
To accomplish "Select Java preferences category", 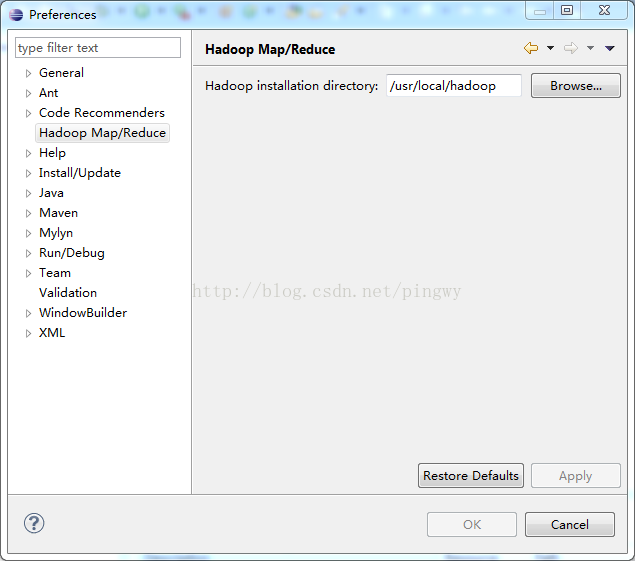I will coord(51,193).
